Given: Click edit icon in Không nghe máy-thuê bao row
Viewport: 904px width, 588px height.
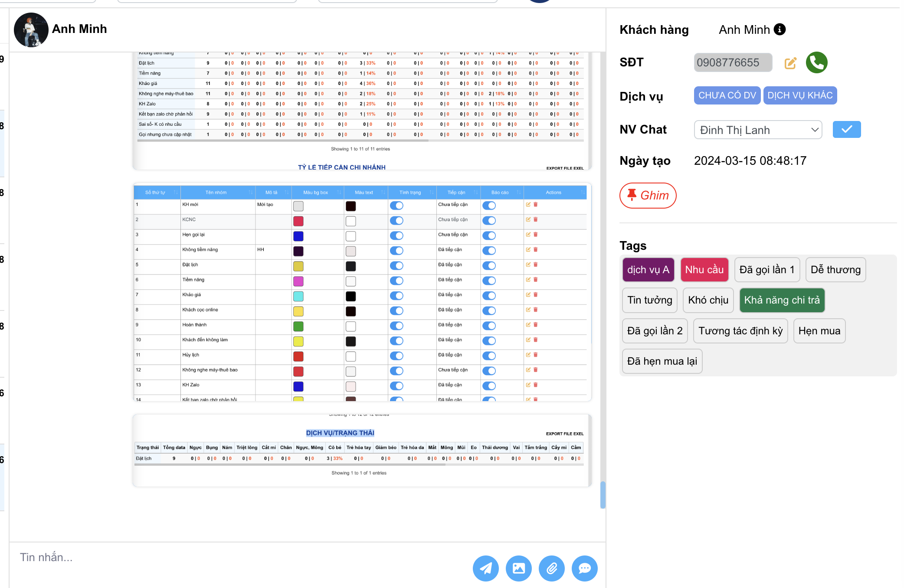Looking at the screenshot, I should [x=528, y=370].
